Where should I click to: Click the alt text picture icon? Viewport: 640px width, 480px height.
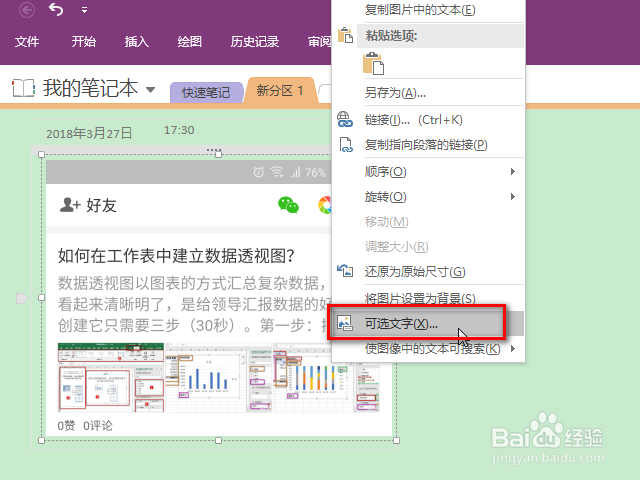pos(345,323)
